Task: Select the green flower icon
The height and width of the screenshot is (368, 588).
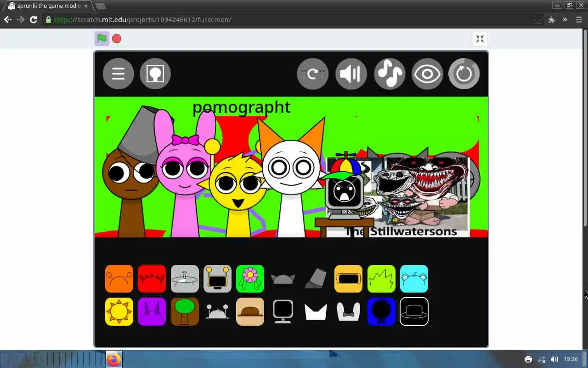Action: [x=250, y=279]
